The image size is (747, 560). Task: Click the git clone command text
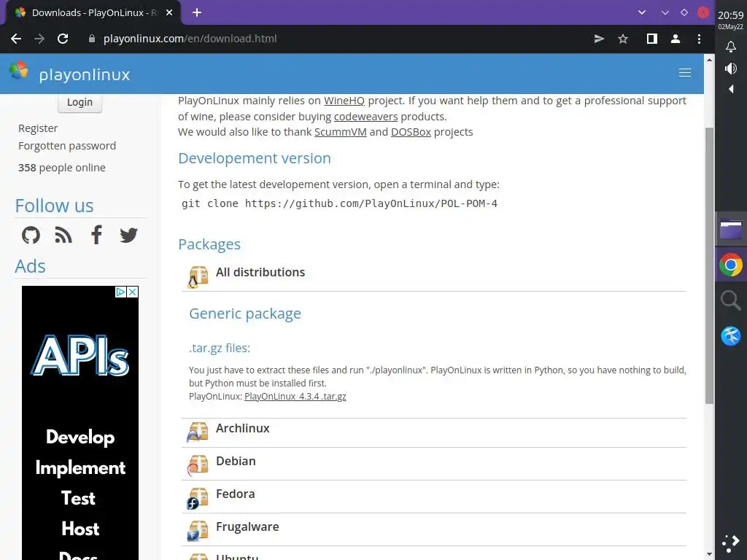click(339, 204)
